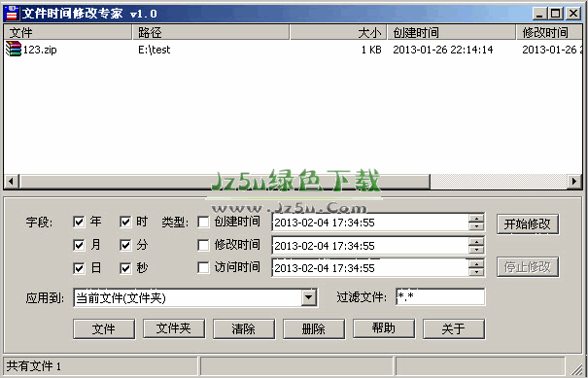This screenshot has width=588, height=378.
Task: Click the 文件 button to add files
Action: point(104,328)
